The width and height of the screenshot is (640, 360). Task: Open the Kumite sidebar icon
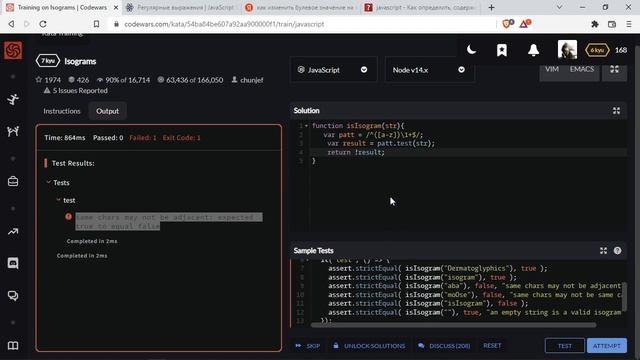pos(13,131)
